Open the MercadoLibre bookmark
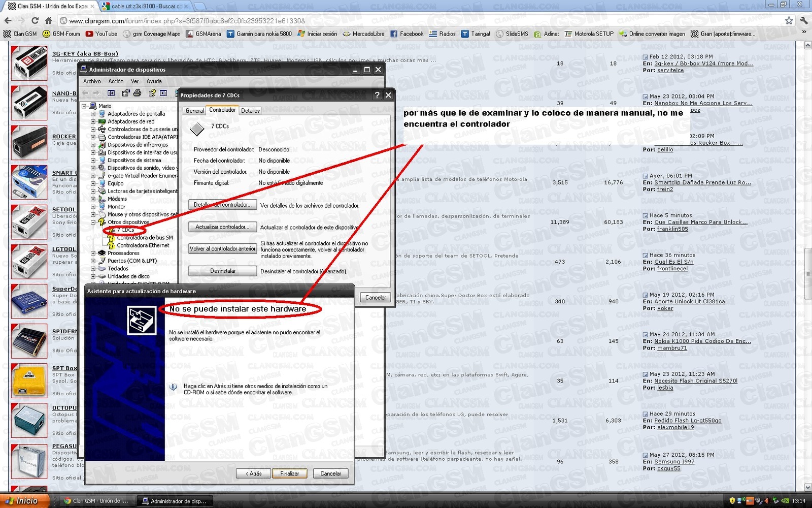Image resolution: width=812 pixels, height=508 pixels. (363, 34)
